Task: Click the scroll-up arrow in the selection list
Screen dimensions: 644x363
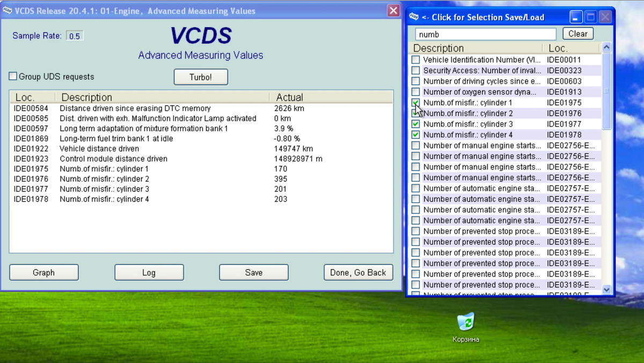Action: (606, 47)
